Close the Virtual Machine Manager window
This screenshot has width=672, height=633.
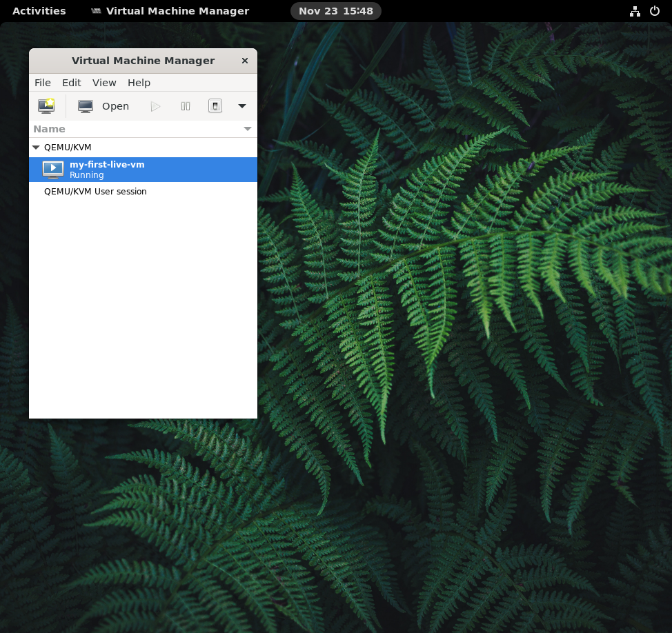click(245, 61)
